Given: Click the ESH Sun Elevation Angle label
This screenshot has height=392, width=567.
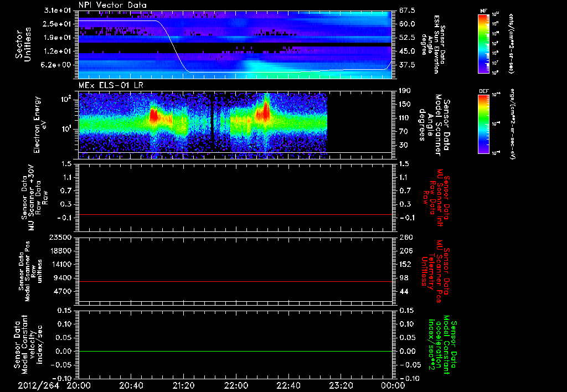Looking at the screenshot, I should 434,44.
